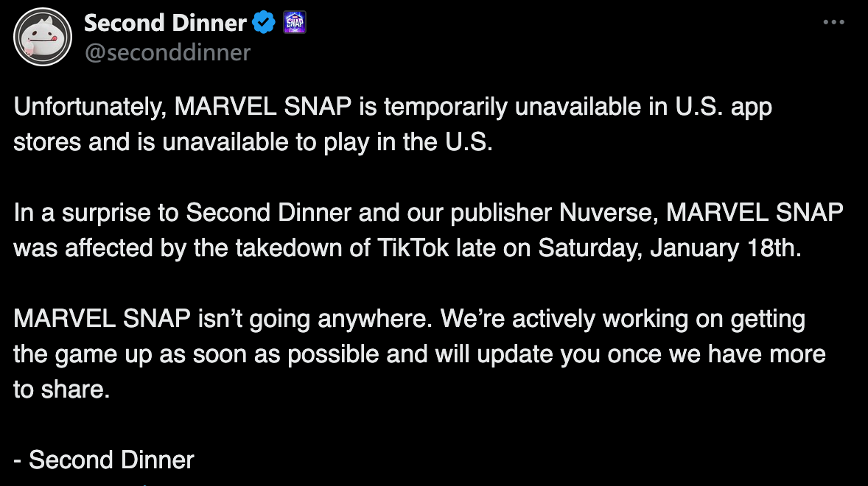Open the Second Dinner profile avatar

pos(43,37)
